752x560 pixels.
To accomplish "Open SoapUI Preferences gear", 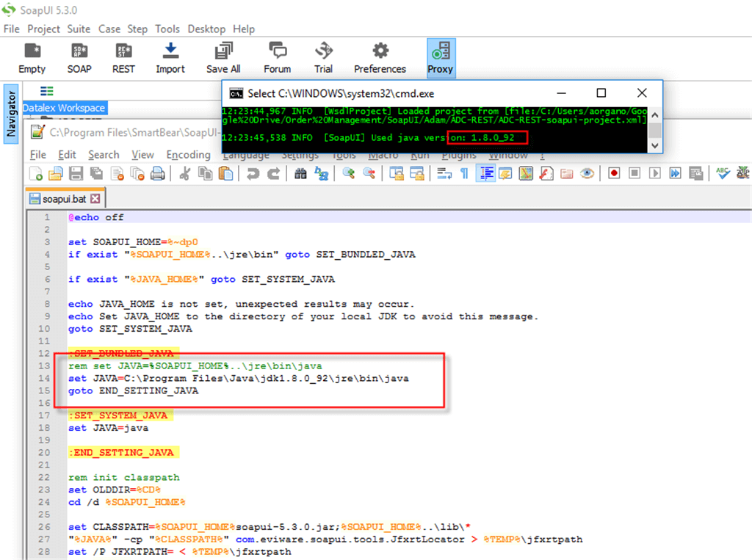I will point(380,59).
